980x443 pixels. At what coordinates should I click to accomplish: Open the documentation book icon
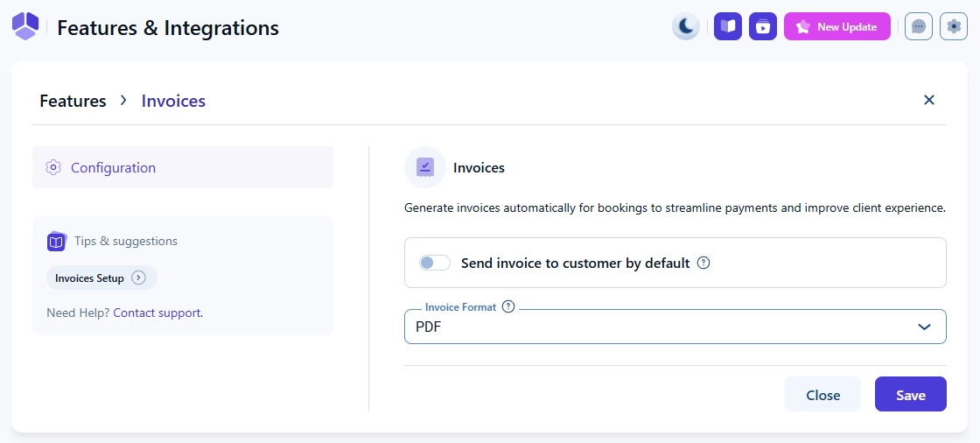click(728, 26)
